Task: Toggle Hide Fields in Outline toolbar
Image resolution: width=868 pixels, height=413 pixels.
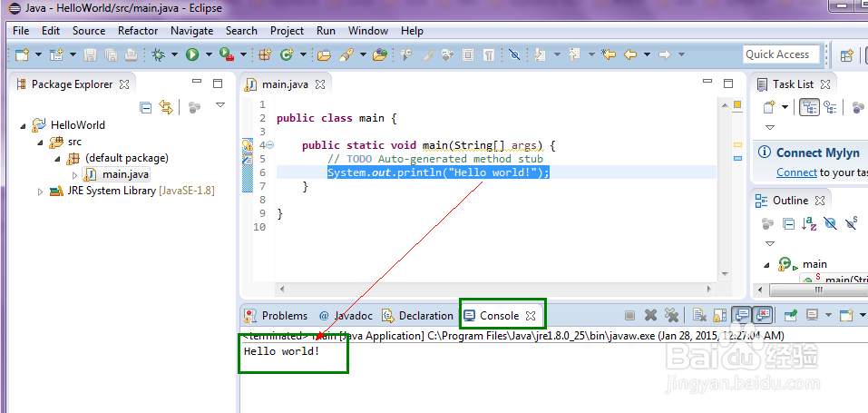Action: coord(830,223)
